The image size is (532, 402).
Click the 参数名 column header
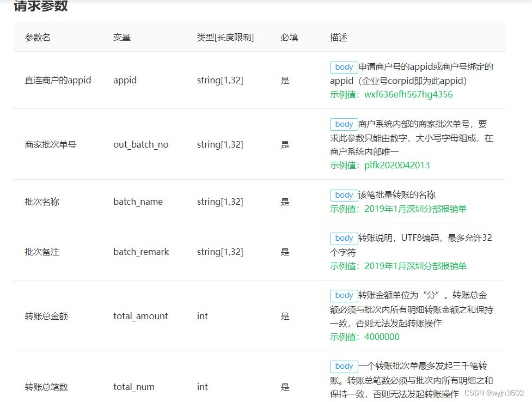[x=38, y=38]
